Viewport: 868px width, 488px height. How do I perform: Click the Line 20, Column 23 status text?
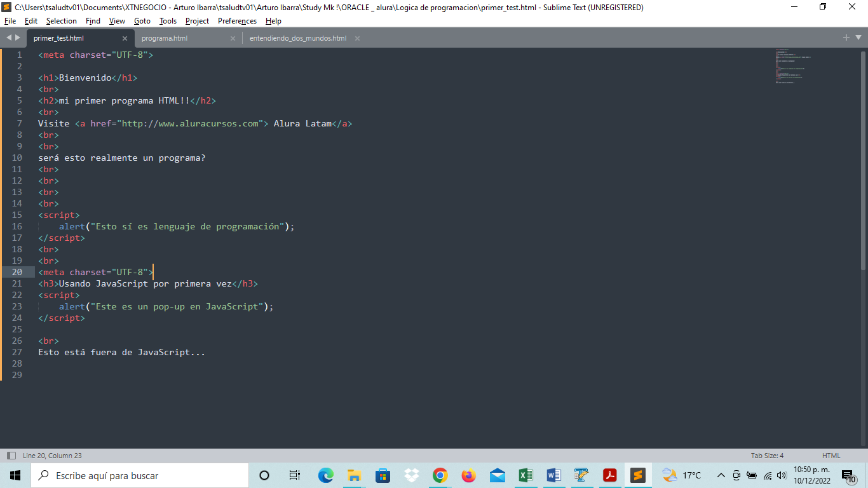pos(52,456)
